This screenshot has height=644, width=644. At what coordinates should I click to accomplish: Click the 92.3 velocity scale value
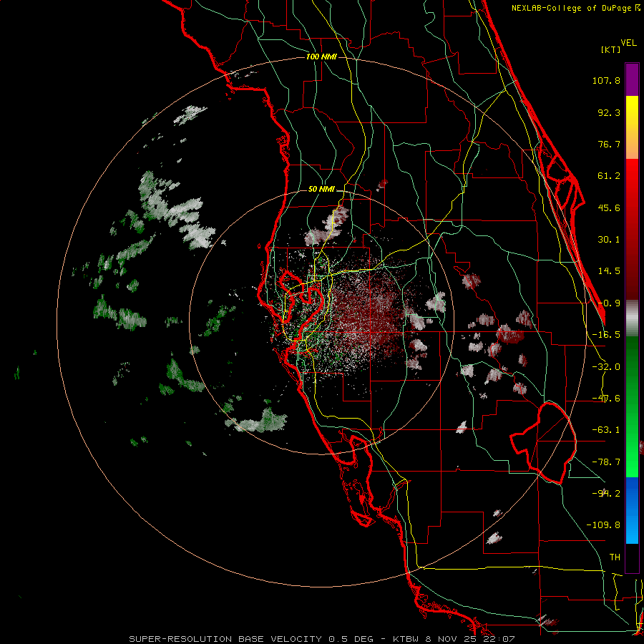609,112
